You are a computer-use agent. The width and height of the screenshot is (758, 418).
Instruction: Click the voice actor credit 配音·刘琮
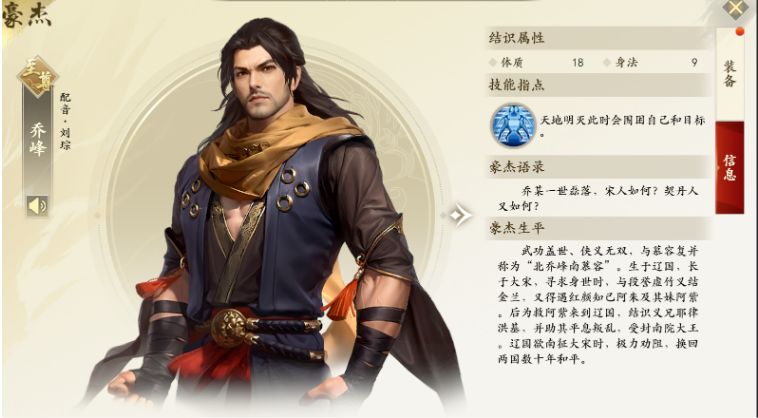tap(65, 121)
